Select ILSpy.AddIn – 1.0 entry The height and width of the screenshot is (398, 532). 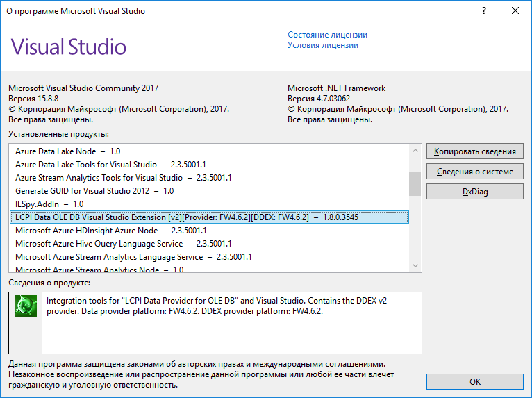tap(209, 204)
